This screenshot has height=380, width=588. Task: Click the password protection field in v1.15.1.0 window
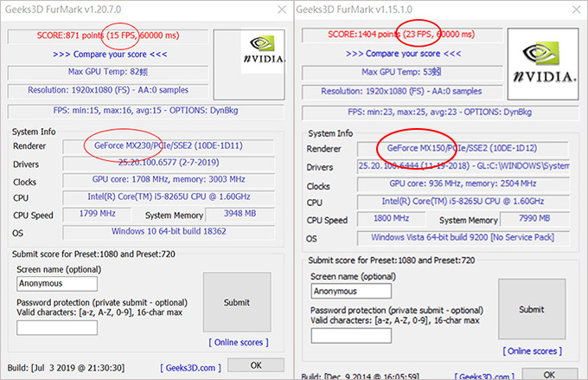351,336
